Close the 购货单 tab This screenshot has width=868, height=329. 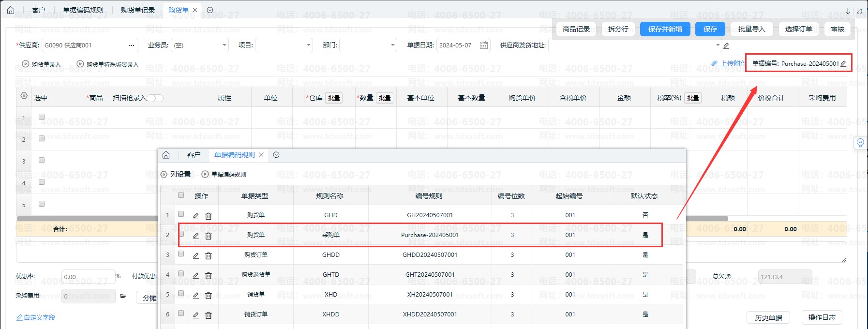195,10
